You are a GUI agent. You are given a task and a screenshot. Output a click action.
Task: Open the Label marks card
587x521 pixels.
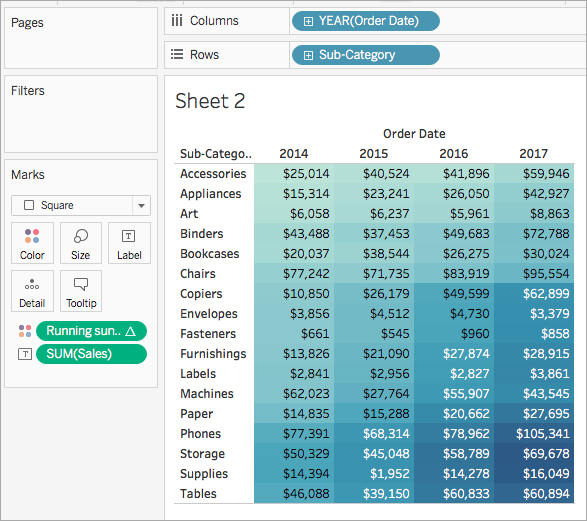(x=129, y=243)
